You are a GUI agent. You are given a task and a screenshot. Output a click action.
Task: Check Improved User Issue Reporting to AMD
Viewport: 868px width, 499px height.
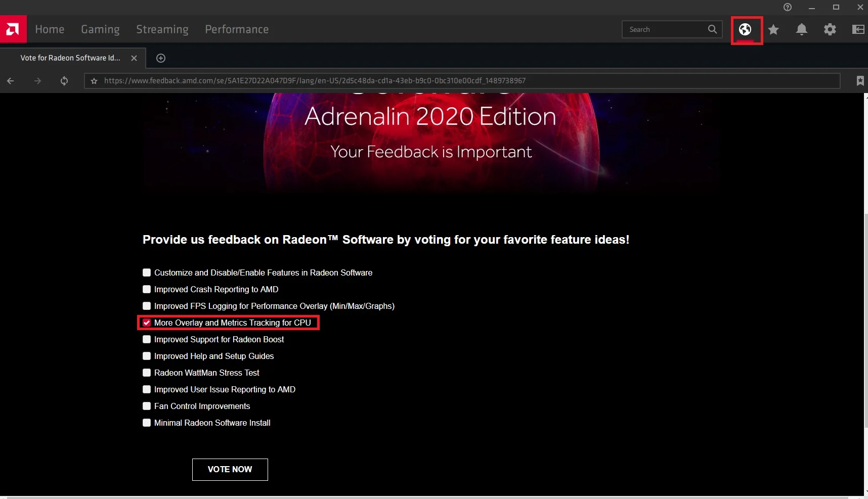[x=147, y=389]
